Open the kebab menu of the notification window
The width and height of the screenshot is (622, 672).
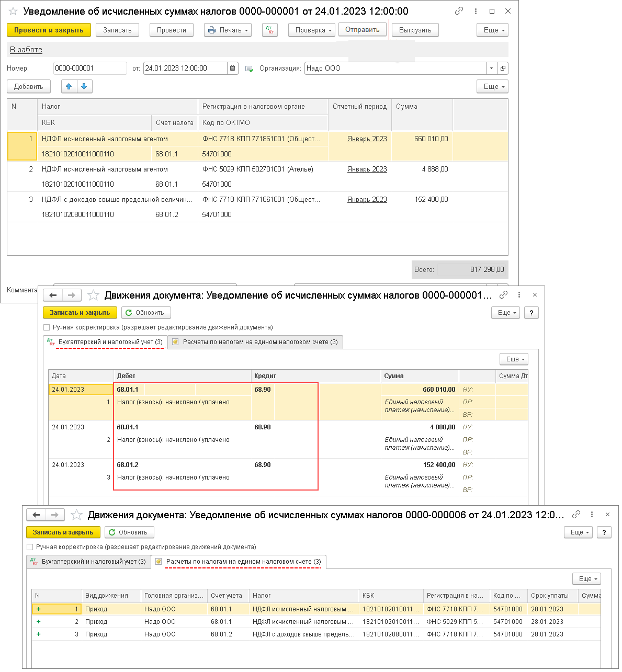(476, 11)
